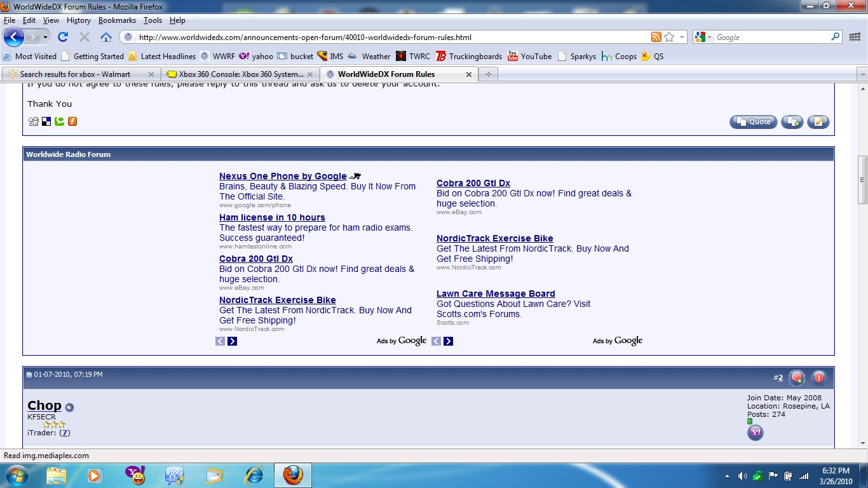Click the heart thanks icon on post #2
This screenshot has width=868, height=488.
pyautogui.click(x=797, y=378)
